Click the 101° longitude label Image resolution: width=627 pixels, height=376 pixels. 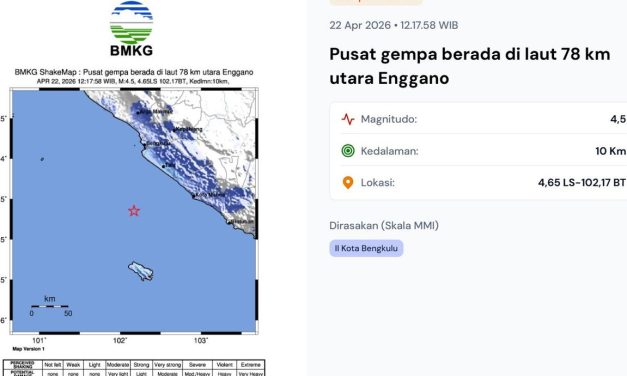[x=39, y=340]
